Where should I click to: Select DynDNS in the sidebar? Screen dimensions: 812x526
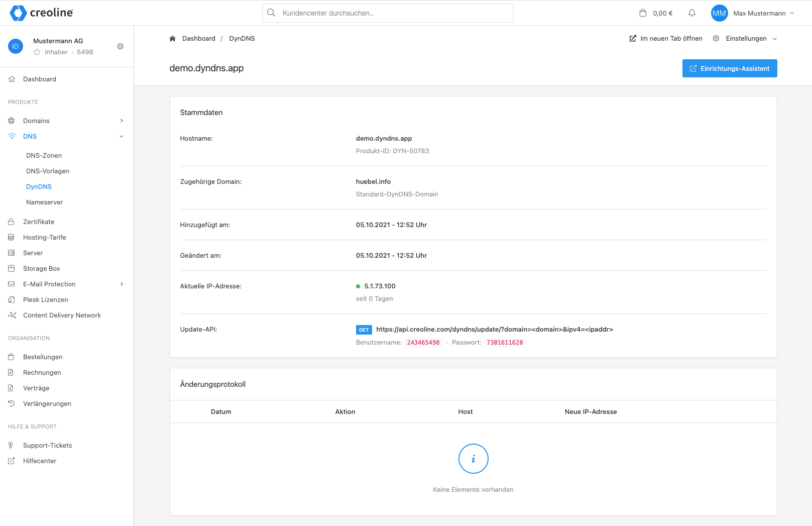coord(39,187)
